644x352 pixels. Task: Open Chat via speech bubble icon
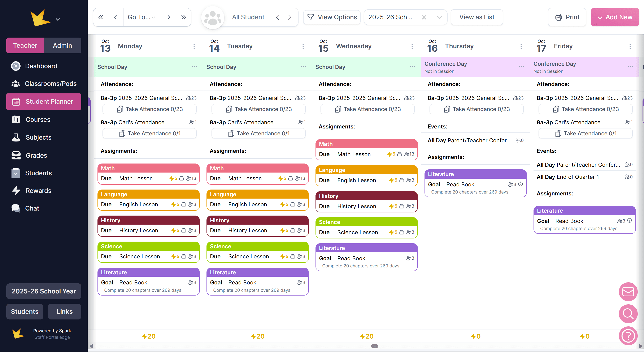pyautogui.click(x=16, y=208)
